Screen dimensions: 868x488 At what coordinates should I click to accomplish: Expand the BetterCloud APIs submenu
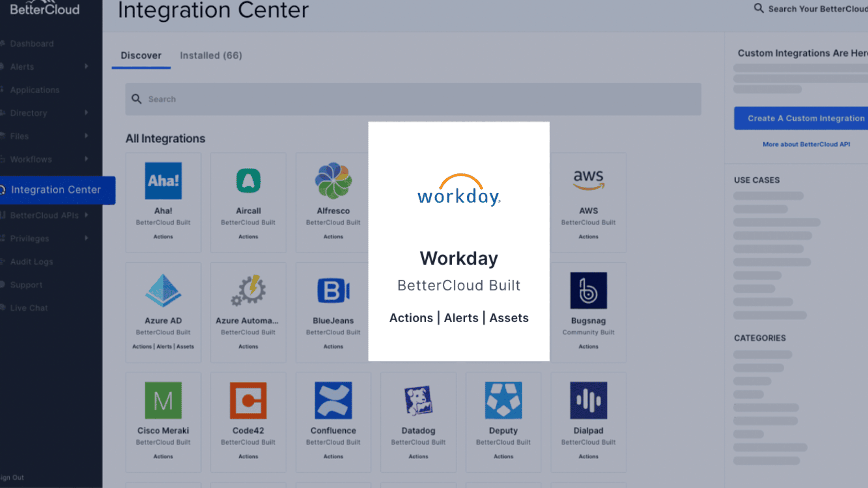86,215
